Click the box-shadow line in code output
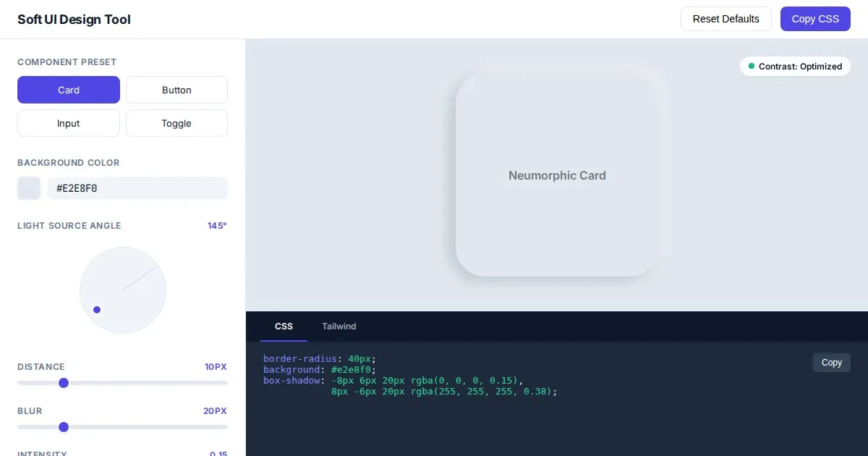Viewport: 868px width, 456px height. pyautogui.click(x=393, y=380)
